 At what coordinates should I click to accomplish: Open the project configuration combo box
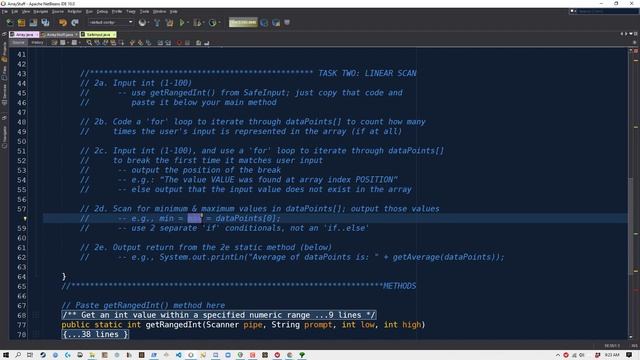pyautogui.click(x=111, y=22)
